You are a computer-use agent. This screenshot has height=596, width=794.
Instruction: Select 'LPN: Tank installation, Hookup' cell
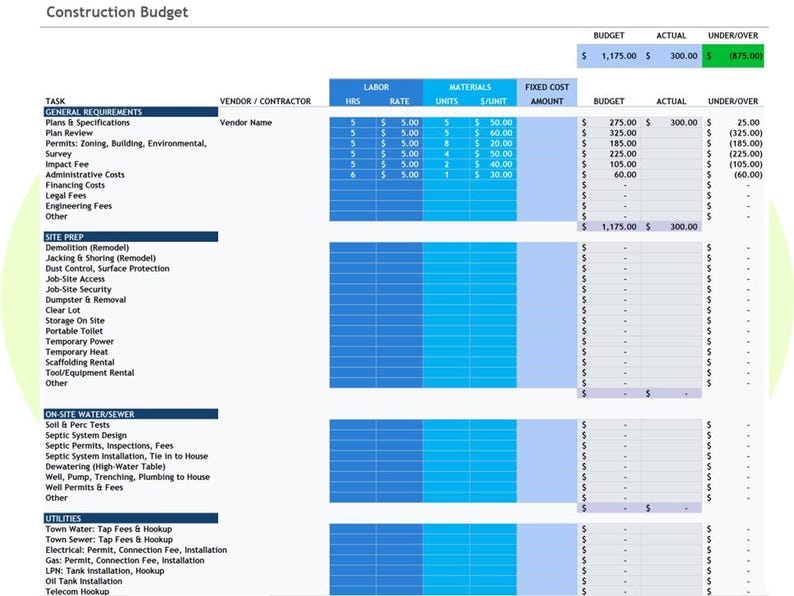[105, 571]
